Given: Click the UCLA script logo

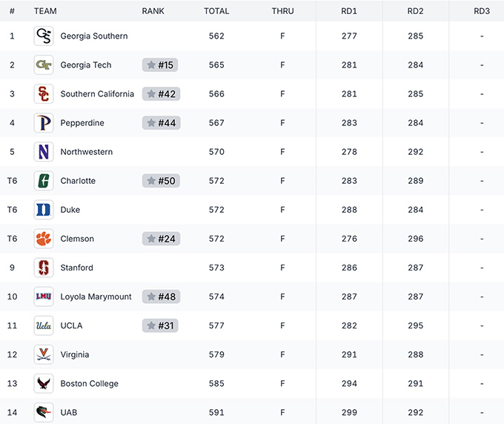Looking at the screenshot, I should (44, 325).
